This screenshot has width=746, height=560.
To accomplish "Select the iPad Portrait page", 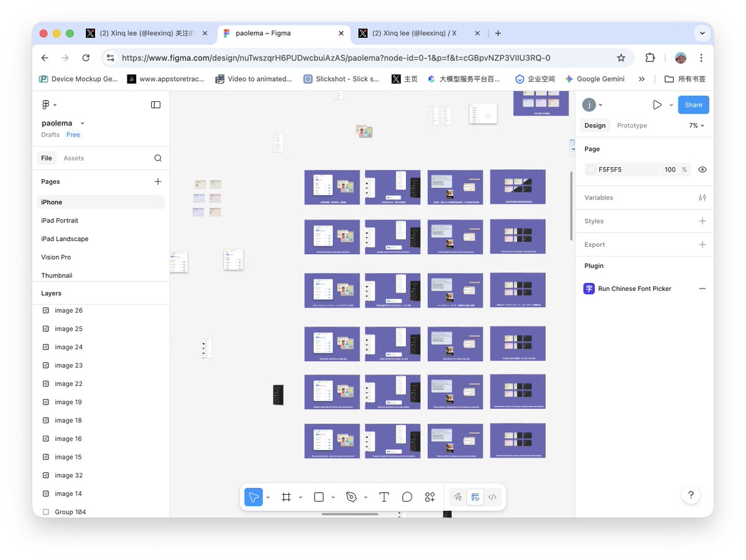I will (x=60, y=221).
